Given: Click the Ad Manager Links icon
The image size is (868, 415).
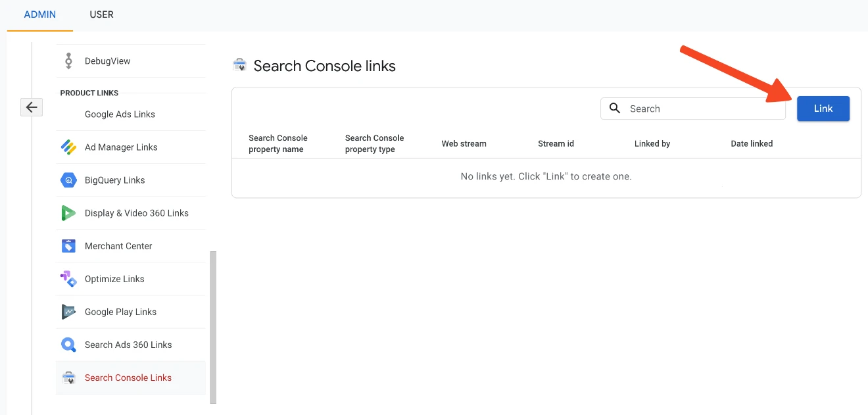Looking at the screenshot, I should 68,147.
